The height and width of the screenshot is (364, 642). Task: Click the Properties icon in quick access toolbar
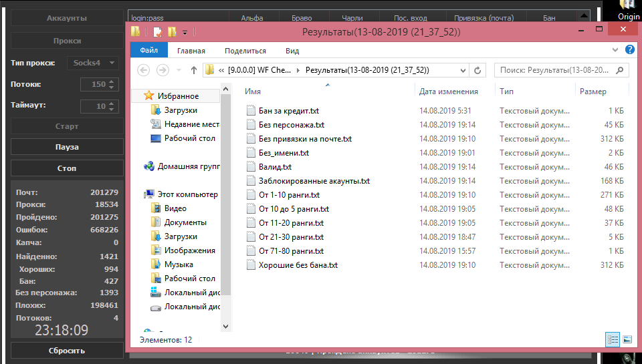click(157, 31)
